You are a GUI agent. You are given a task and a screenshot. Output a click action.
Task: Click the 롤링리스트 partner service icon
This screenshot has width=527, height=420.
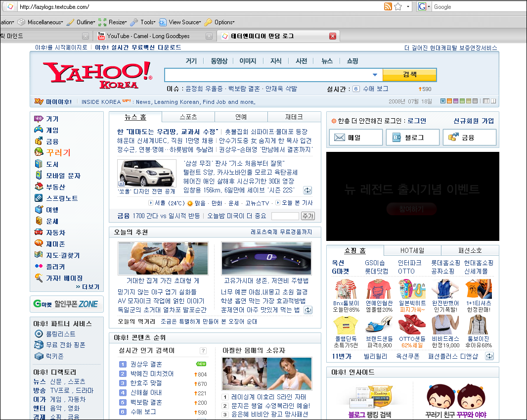pos(39,333)
